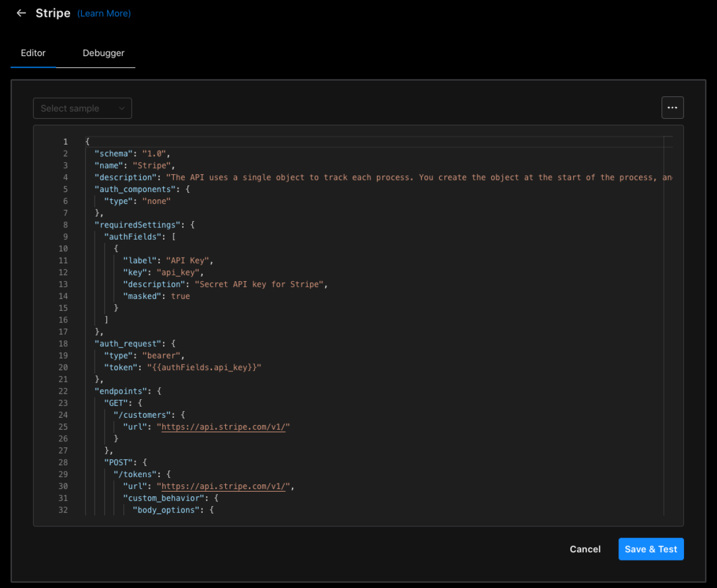
Task: Click the "bearer" value on line 19
Action: point(161,356)
